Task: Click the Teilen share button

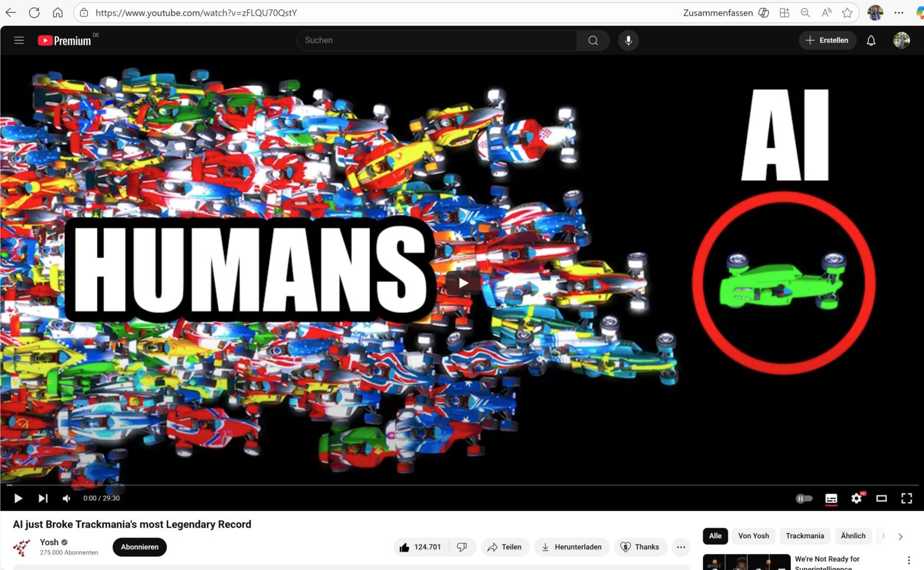Action: [504, 547]
